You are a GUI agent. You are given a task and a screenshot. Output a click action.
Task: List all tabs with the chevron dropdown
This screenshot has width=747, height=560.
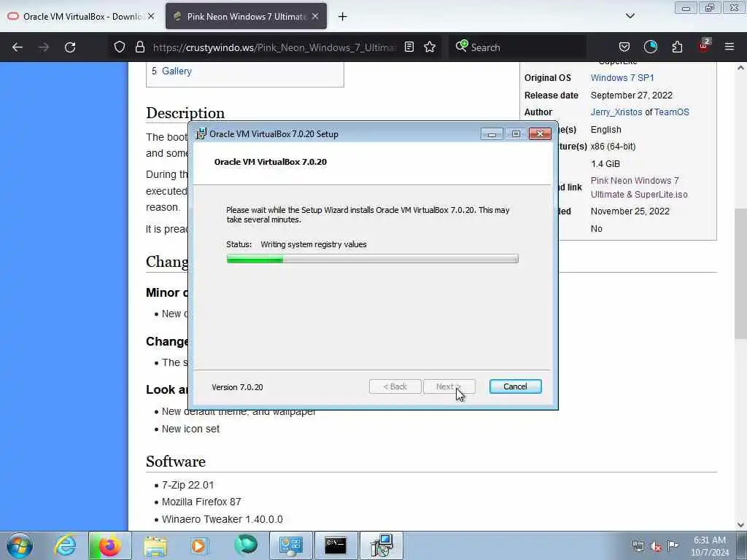point(630,16)
